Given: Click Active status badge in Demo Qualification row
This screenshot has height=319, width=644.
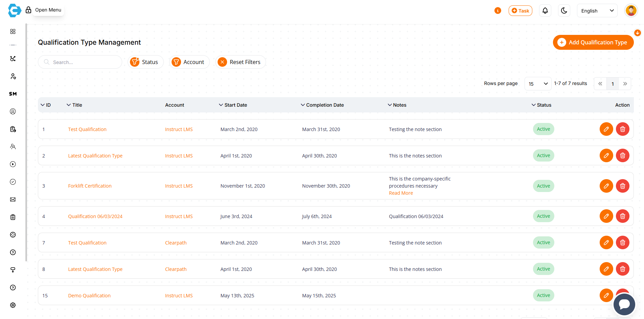Looking at the screenshot, I should 543,295.
